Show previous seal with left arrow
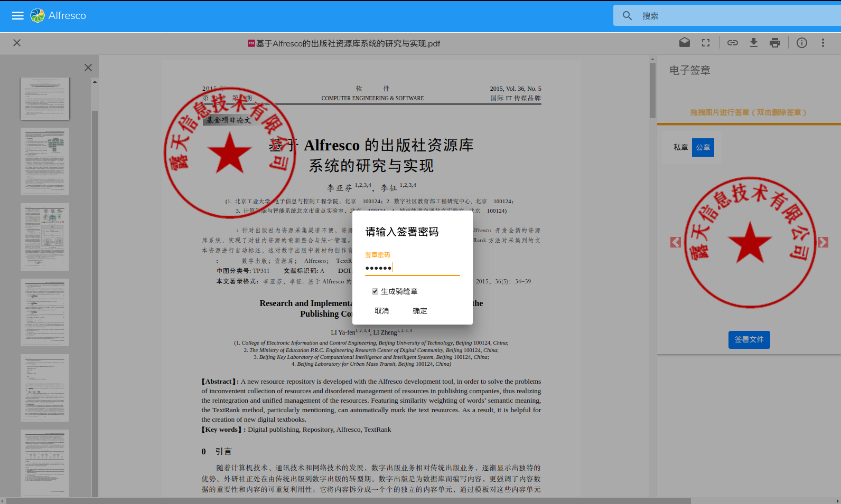The image size is (841, 504). click(676, 242)
